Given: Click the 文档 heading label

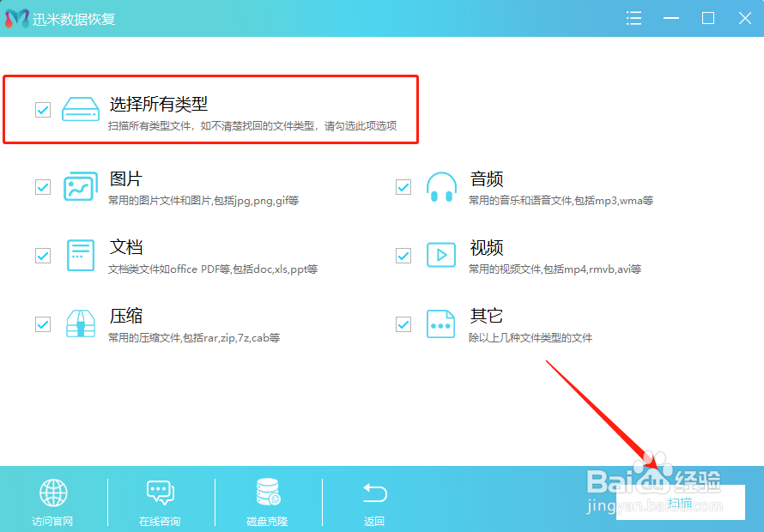Looking at the screenshot, I should click(125, 247).
